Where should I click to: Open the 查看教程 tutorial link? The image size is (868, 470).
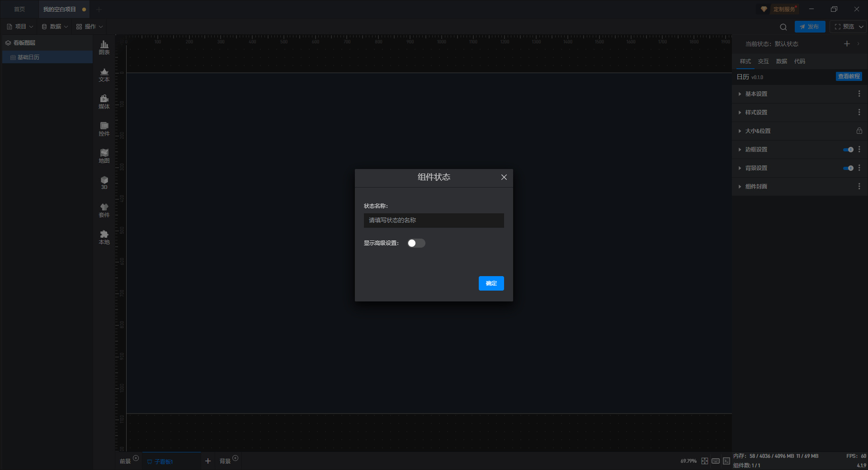click(849, 76)
